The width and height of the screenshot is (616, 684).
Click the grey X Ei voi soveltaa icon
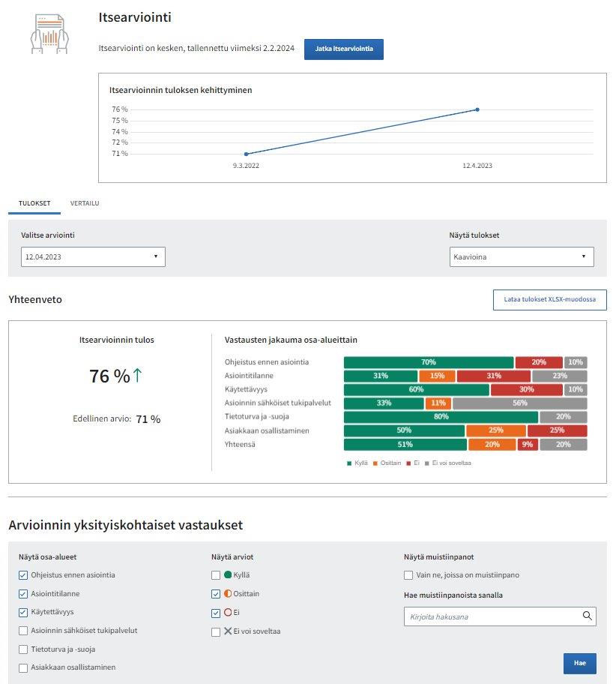pos(228,631)
